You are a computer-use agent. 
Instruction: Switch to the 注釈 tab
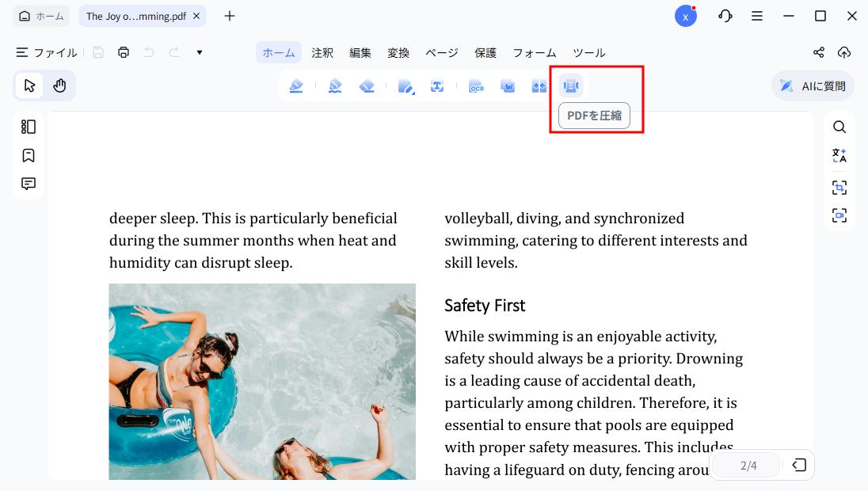(x=322, y=53)
